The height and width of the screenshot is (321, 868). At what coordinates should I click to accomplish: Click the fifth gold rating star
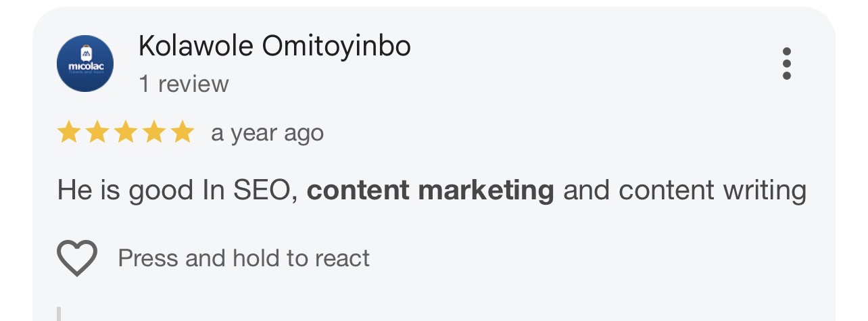[183, 133]
